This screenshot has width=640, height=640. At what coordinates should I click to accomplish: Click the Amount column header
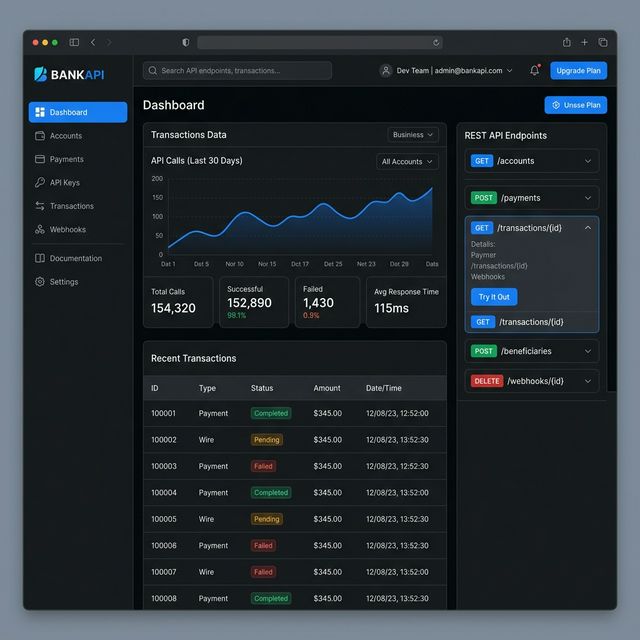coord(327,388)
